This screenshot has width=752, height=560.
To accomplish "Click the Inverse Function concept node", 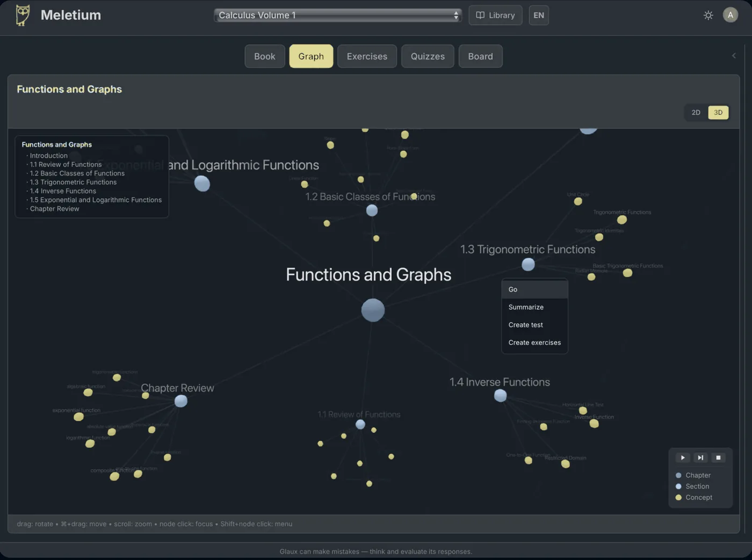I will tap(594, 424).
